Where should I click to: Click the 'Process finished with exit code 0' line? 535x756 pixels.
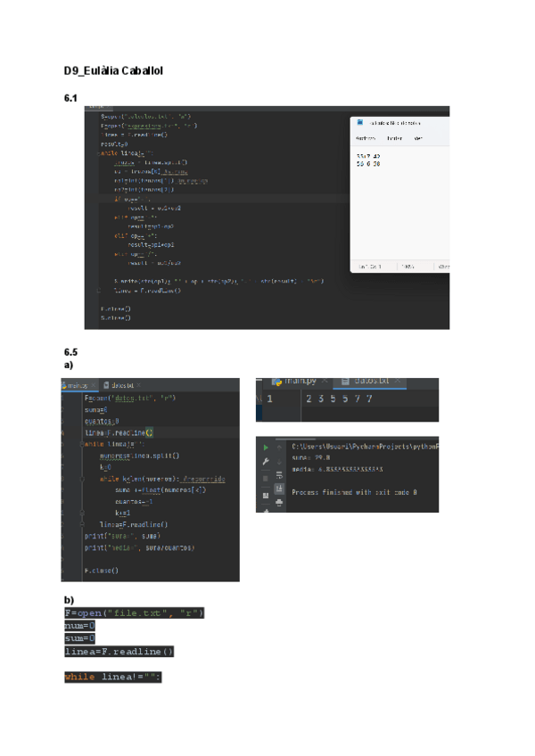pos(354,492)
